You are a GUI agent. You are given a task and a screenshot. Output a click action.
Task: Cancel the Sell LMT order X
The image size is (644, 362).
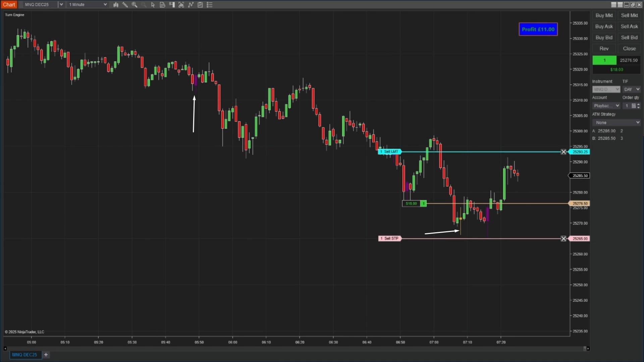point(563,152)
